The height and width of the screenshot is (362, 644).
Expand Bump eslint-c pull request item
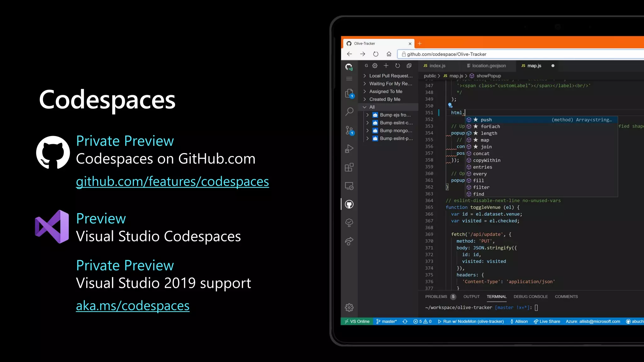[x=388, y=123]
